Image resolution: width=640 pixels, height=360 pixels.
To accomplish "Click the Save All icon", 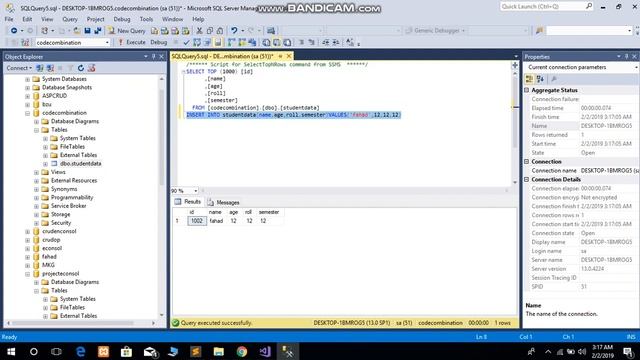I will (x=98, y=31).
